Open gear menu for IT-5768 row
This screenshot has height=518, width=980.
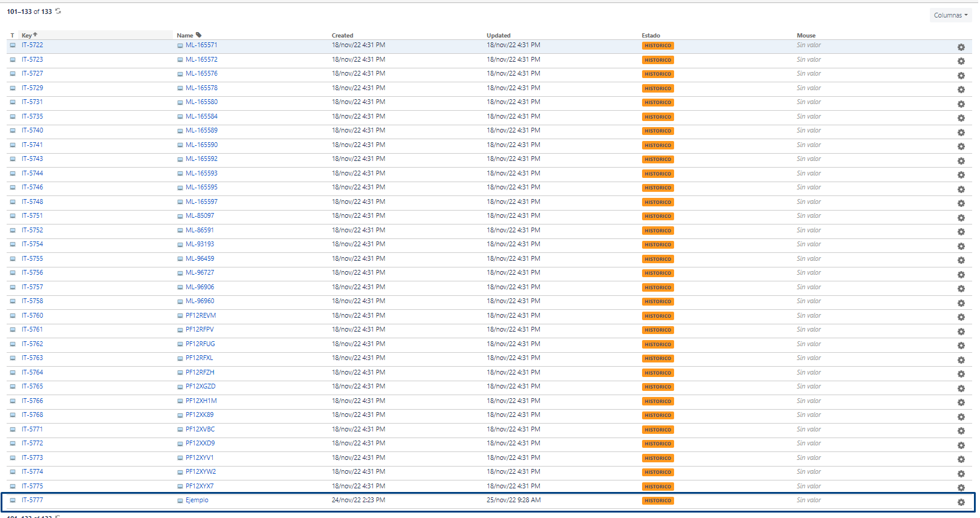click(961, 417)
